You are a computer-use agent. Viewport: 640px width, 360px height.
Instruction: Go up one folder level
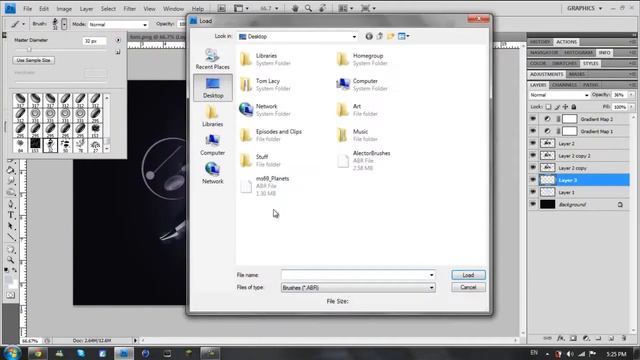point(380,36)
